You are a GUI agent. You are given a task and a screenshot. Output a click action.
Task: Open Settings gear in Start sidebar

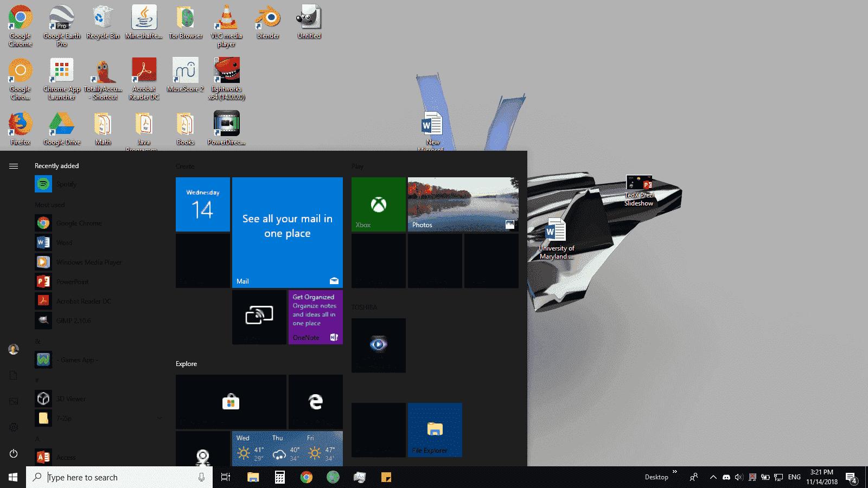coord(14,427)
